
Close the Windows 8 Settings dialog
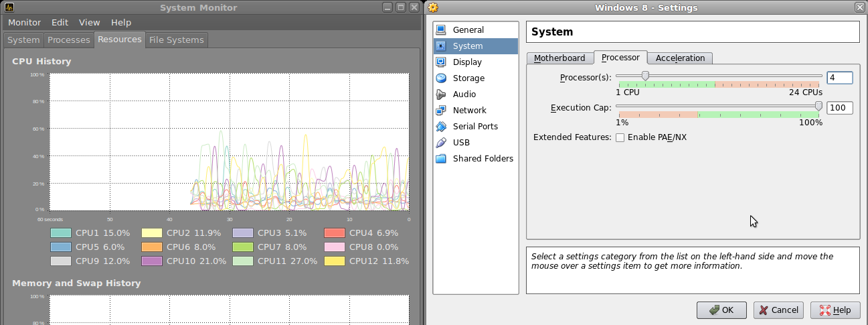859,7
